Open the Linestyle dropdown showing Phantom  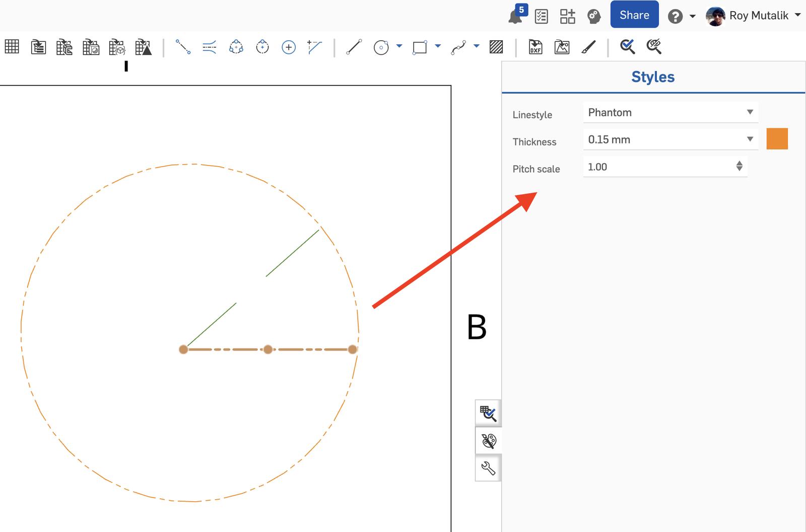click(x=670, y=112)
